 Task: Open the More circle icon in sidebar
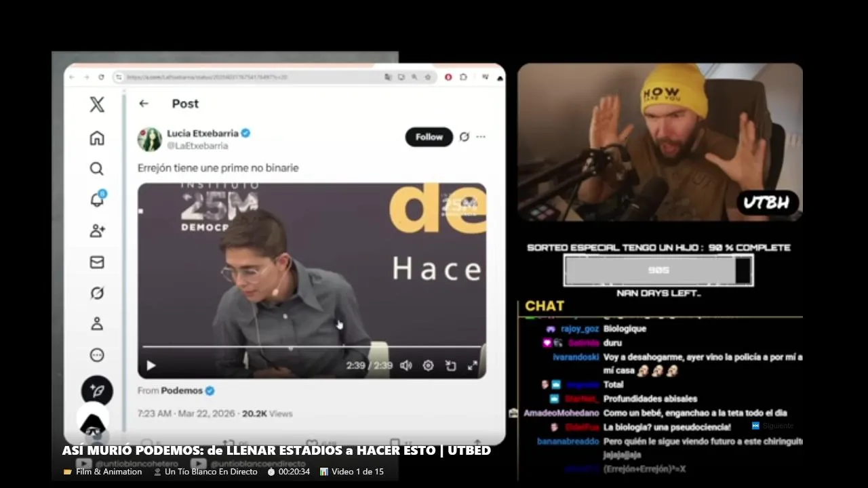[x=97, y=355]
